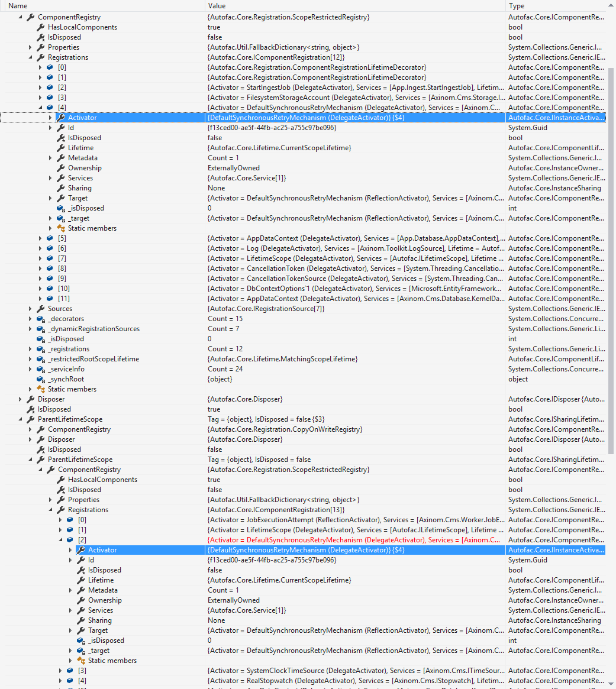
Task: Click the wrench icon next to Activator
Action: coord(60,117)
